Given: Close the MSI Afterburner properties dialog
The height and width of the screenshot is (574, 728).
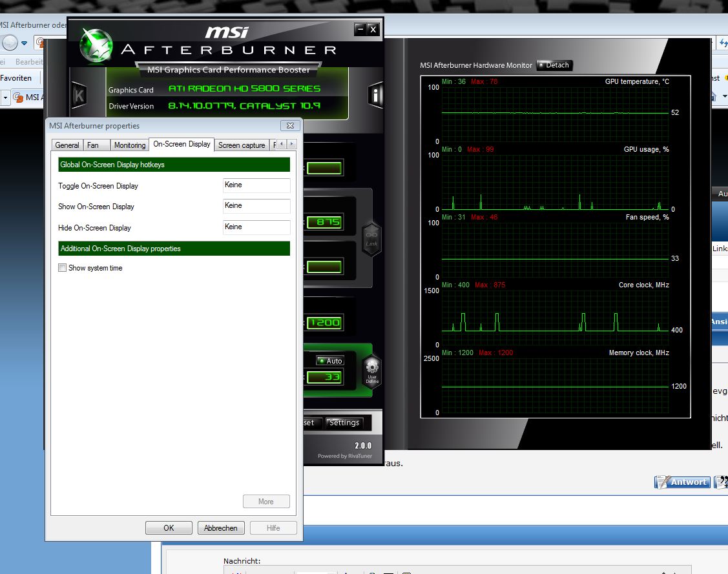Looking at the screenshot, I should point(290,126).
